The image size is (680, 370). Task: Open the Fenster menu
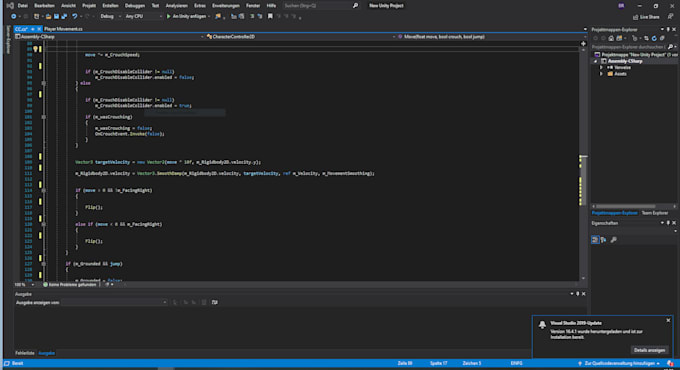point(253,6)
